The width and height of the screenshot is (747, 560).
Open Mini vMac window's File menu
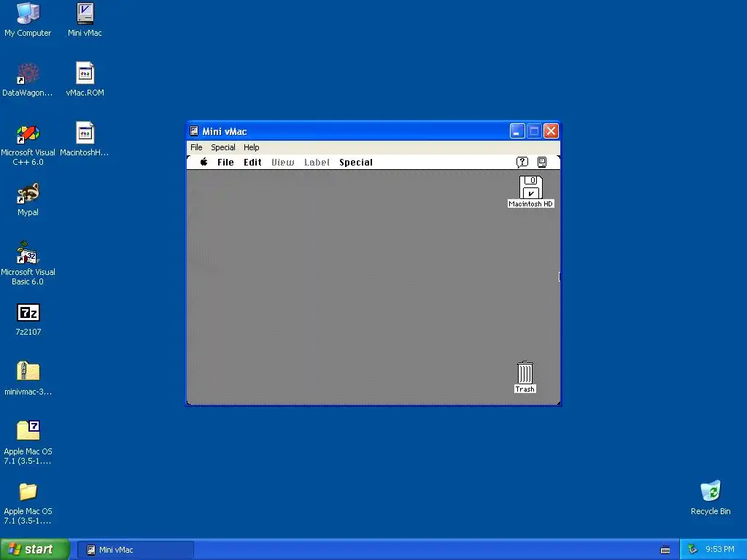click(196, 147)
